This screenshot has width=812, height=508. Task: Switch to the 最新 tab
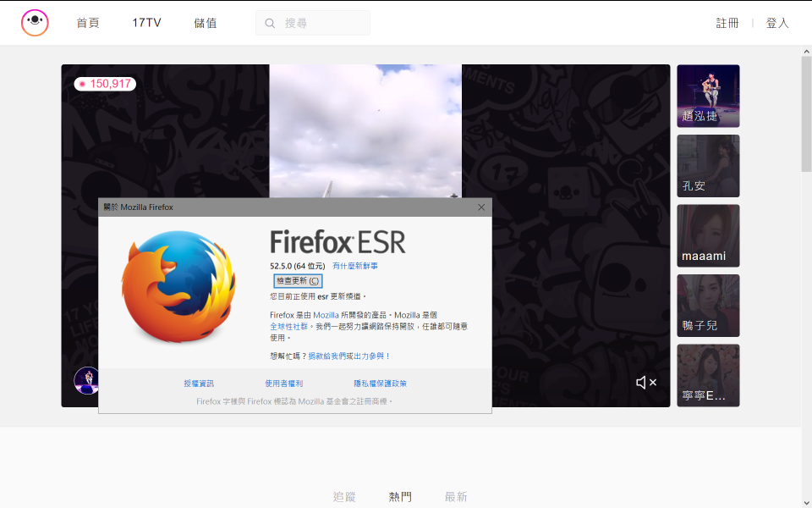click(456, 497)
